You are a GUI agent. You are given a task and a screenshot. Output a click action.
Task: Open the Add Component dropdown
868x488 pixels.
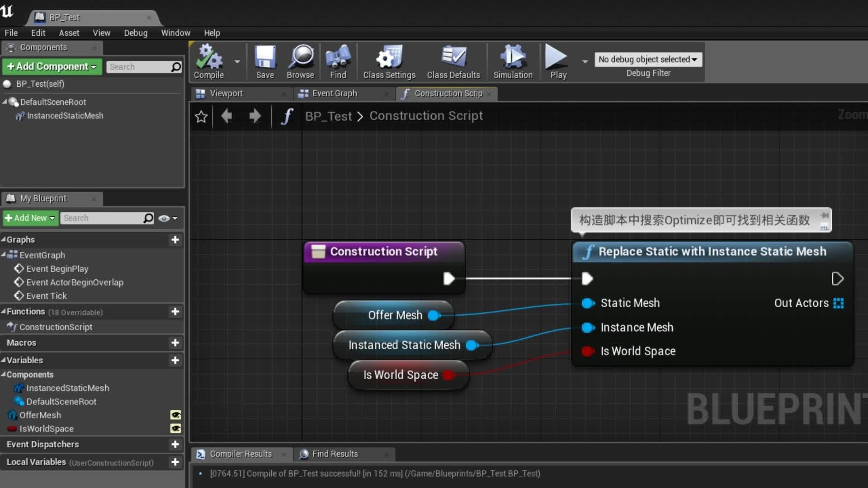[x=51, y=66]
